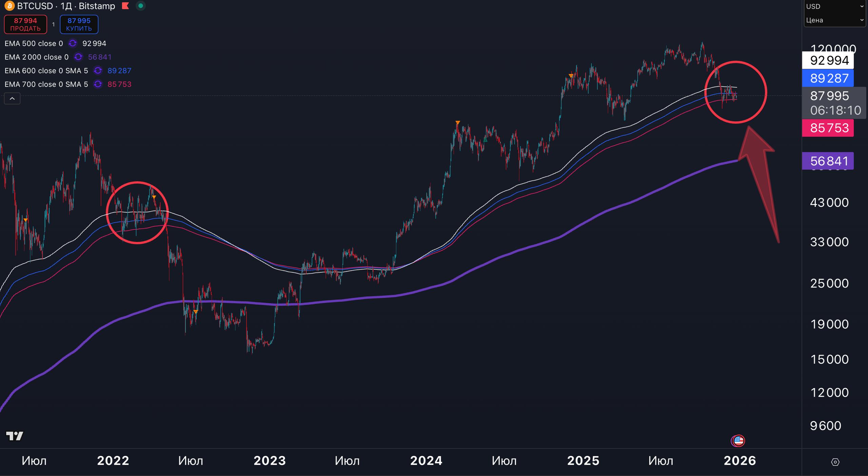This screenshot has height=476, width=868.
Task: Click the order quantity 1 field
Action: click(53, 24)
